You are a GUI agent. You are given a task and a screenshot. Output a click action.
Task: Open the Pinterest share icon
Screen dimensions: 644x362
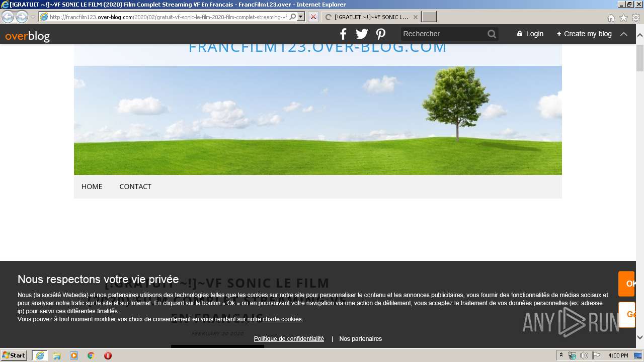tap(381, 34)
